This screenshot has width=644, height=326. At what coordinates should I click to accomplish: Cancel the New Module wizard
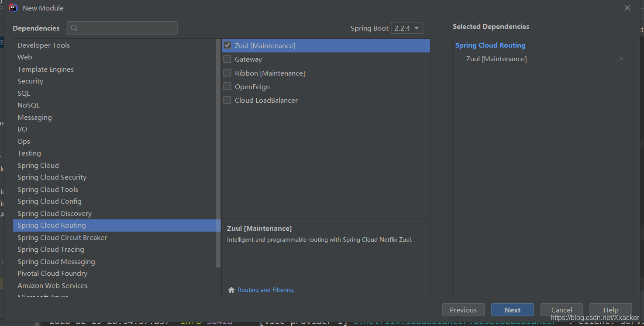[x=561, y=310]
